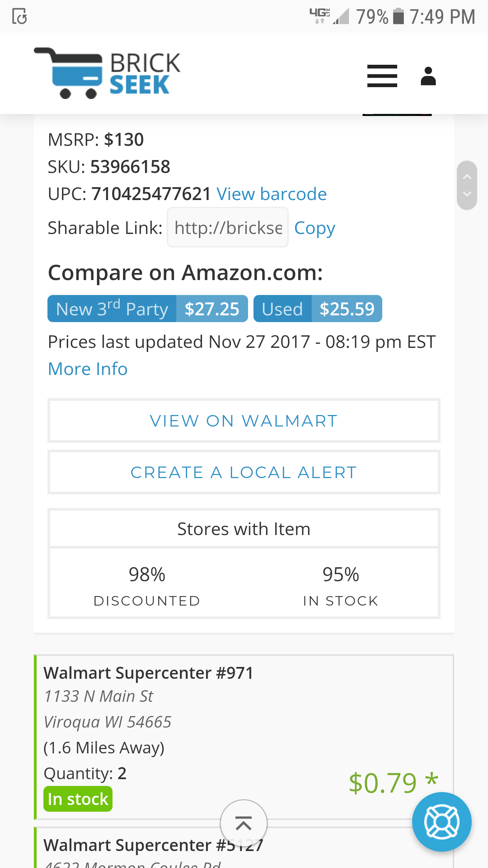Open the More Info link
Screen dimensions: 488x868
pyautogui.click(x=88, y=369)
